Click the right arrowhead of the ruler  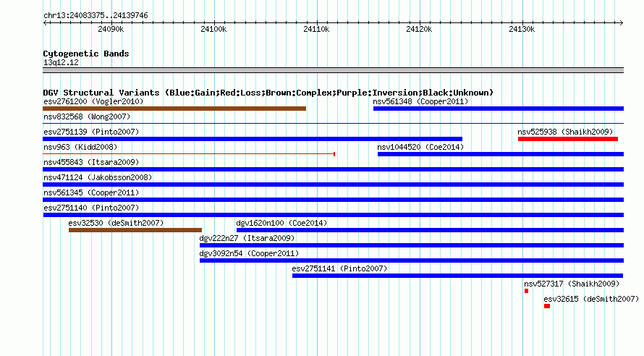622,23
